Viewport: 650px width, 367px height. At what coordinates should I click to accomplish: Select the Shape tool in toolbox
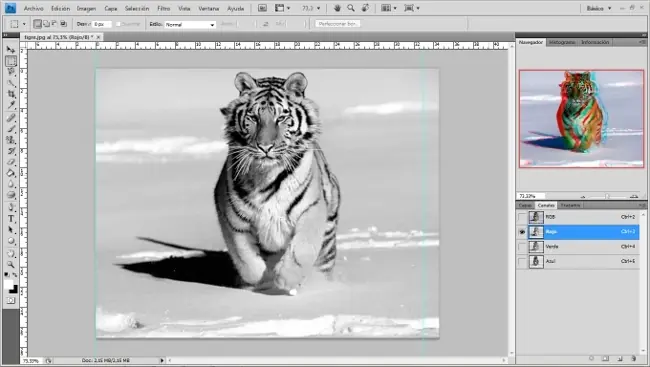[11, 241]
